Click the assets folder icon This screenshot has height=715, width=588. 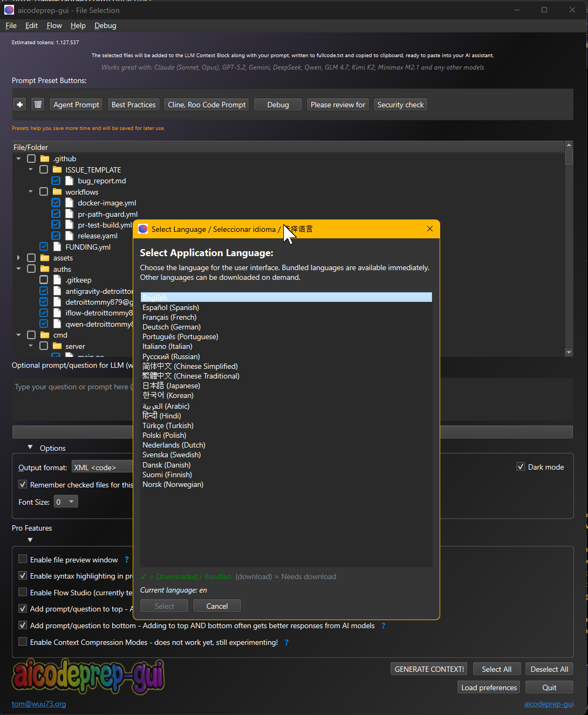tap(45, 258)
